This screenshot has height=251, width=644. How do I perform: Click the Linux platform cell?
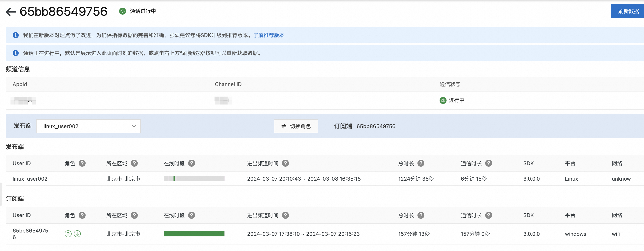[571, 179]
